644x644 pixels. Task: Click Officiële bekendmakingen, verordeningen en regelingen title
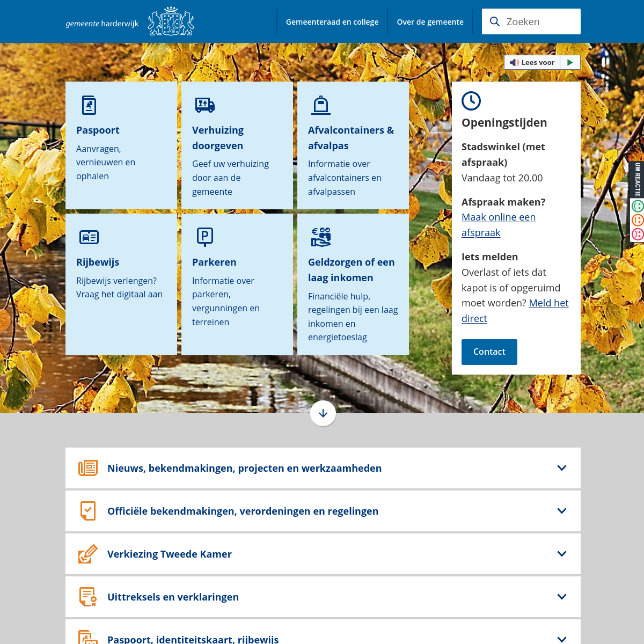(243, 511)
